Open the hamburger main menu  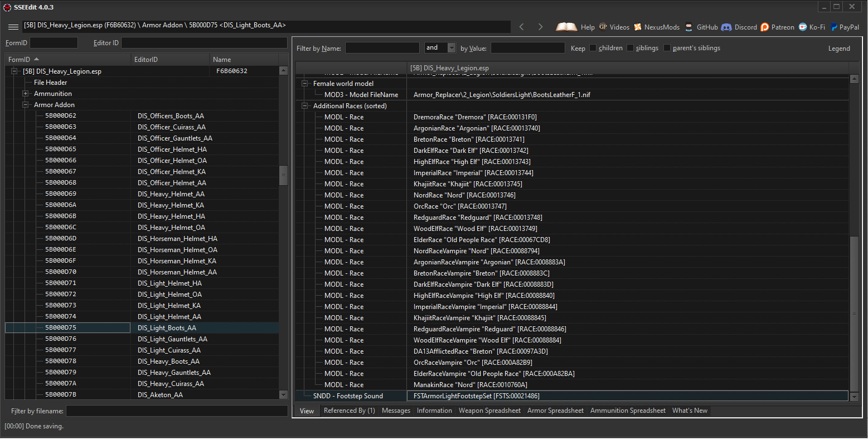[13, 27]
